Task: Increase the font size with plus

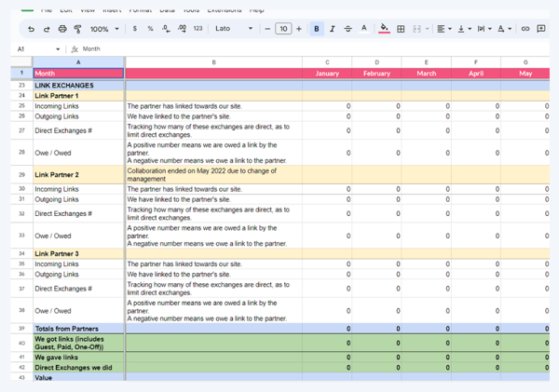Action: point(299,29)
